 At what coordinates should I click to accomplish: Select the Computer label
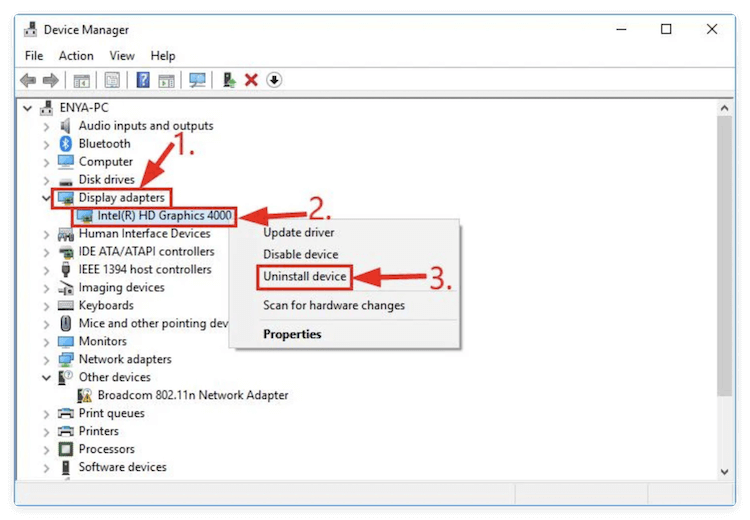click(x=106, y=162)
